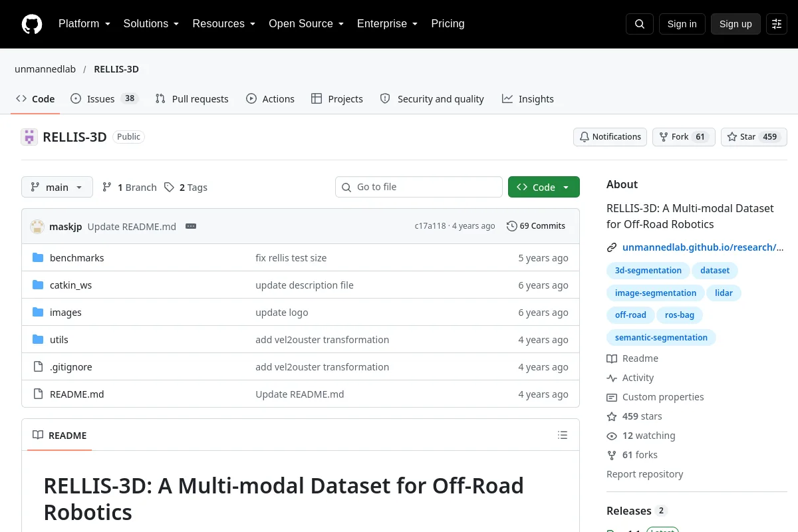Open the 69 Commits history

coord(536,226)
